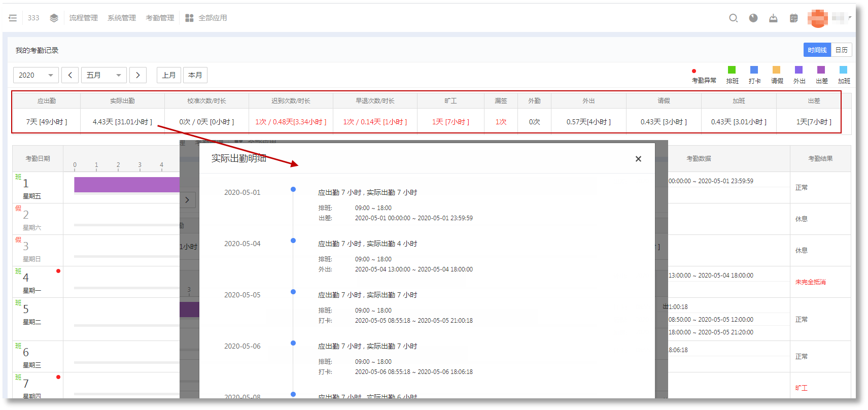Screen dimensions: 868x410
Task: Switch to 日历 view
Action: (x=841, y=50)
